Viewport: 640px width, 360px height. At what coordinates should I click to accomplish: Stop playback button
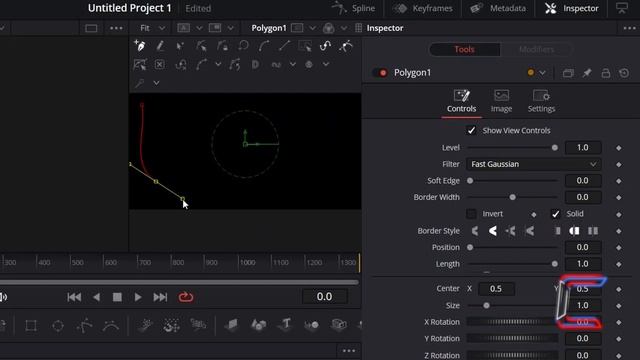point(117,297)
